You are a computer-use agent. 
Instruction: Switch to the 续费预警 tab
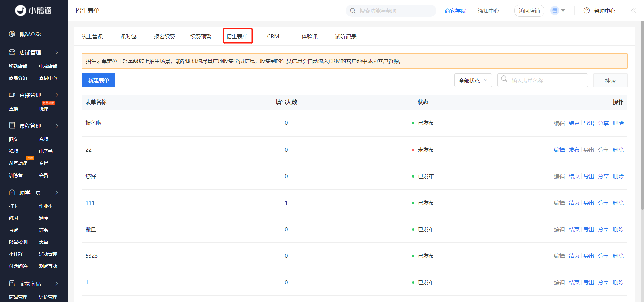[x=201, y=36]
